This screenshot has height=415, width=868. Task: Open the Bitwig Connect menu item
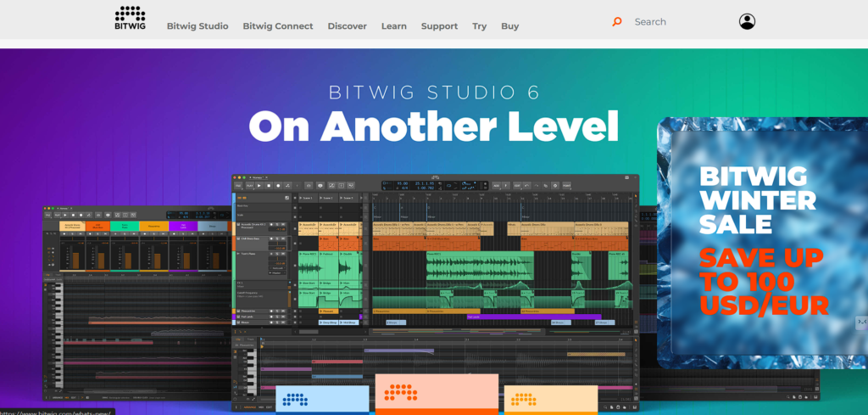pyautogui.click(x=278, y=26)
